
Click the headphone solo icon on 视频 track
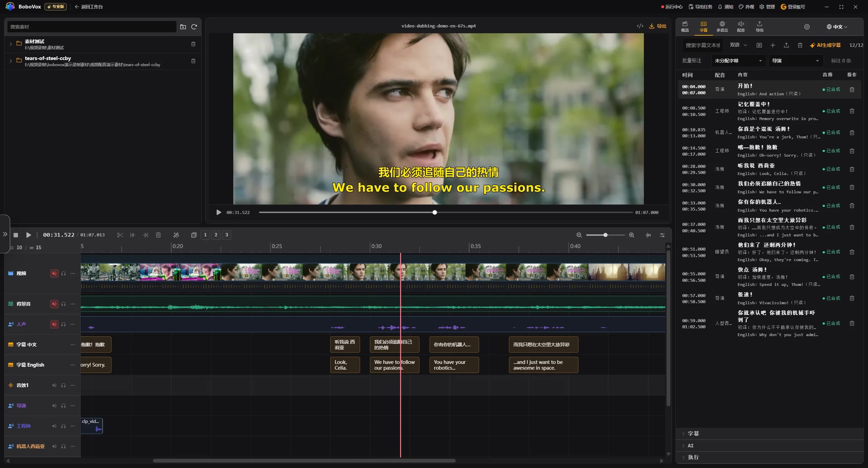[x=63, y=273]
